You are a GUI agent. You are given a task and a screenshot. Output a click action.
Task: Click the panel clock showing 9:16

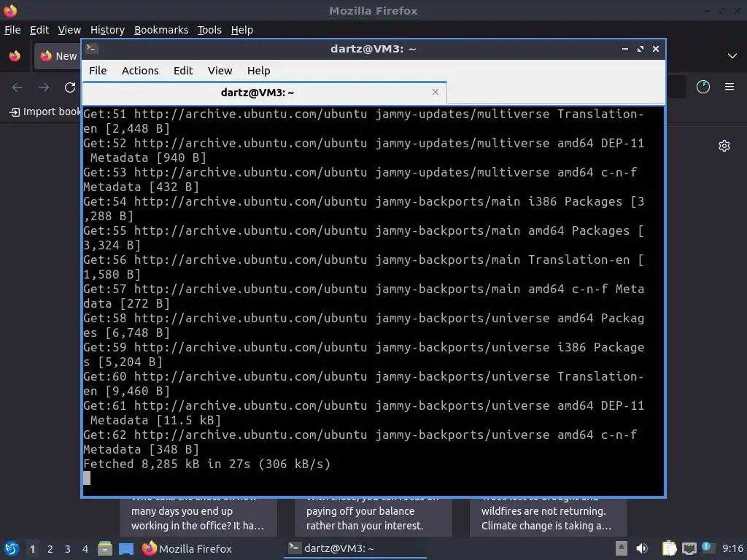pyautogui.click(x=732, y=548)
